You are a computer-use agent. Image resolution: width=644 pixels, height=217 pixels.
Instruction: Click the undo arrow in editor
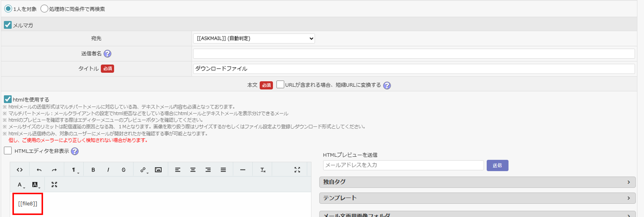point(39,170)
